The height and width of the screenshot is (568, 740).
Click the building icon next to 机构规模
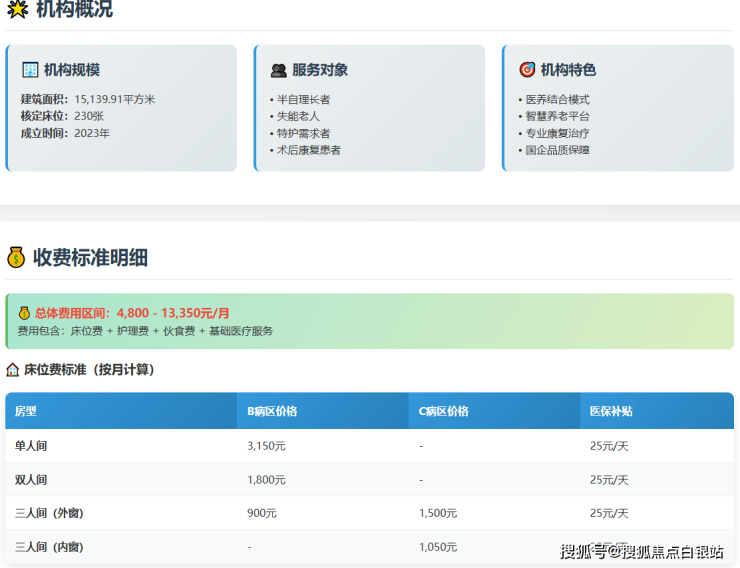click(30, 70)
